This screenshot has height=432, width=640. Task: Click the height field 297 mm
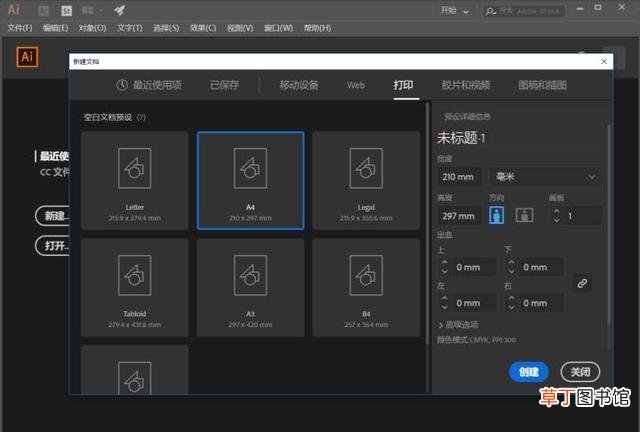coord(459,216)
